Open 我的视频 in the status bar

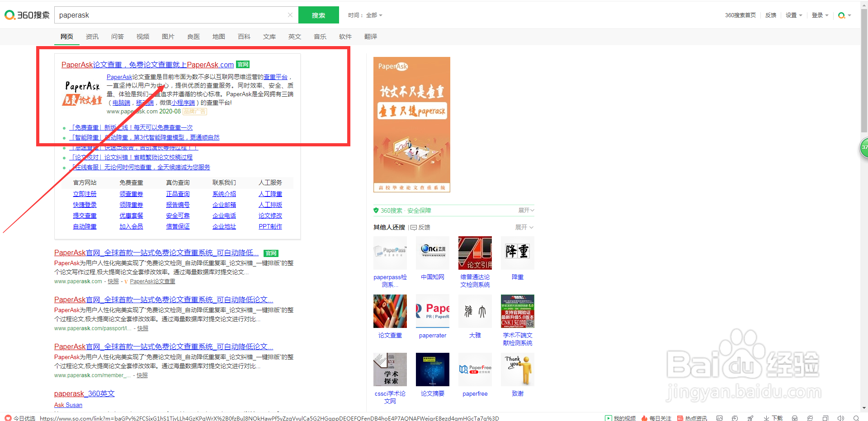tap(620, 418)
